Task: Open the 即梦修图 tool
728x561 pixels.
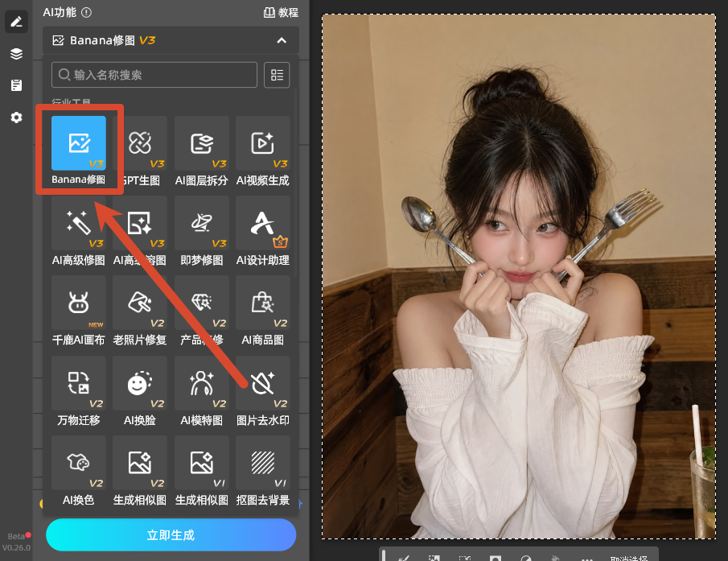Action: 201,223
